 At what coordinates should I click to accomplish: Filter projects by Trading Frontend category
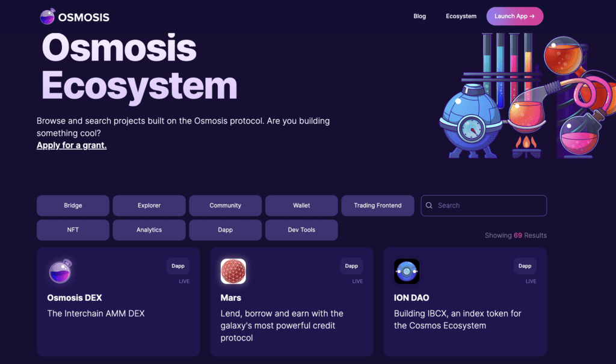[x=378, y=206]
